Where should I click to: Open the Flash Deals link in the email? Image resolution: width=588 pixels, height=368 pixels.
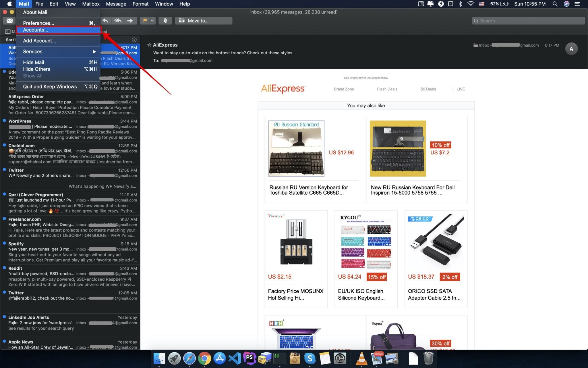pyautogui.click(x=387, y=89)
